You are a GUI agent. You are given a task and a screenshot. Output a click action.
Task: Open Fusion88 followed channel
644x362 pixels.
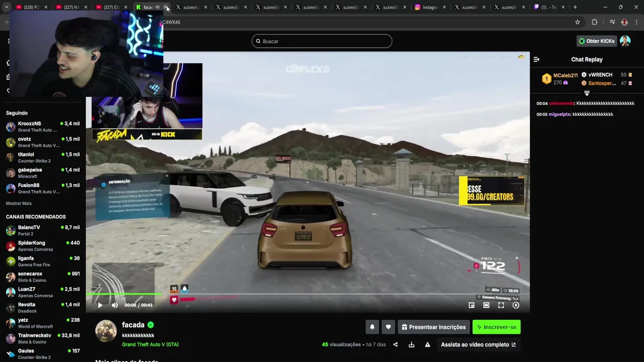pyautogui.click(x=43, y=189)
